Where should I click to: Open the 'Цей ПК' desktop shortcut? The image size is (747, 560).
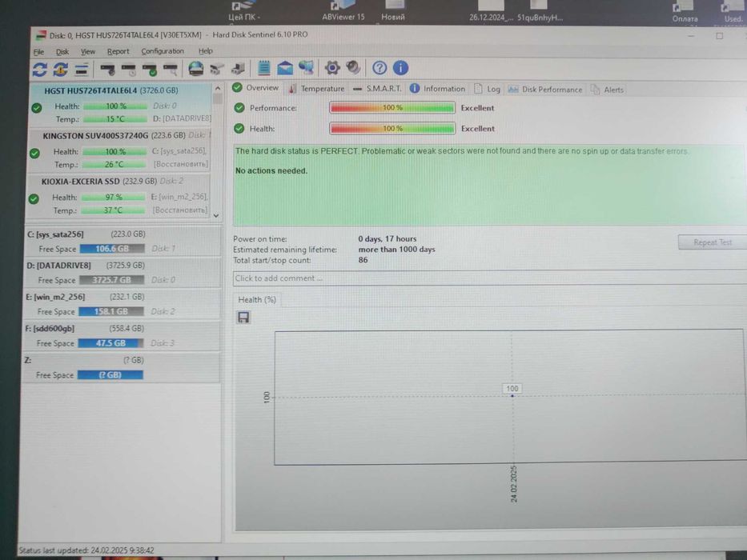coord(243,11)
